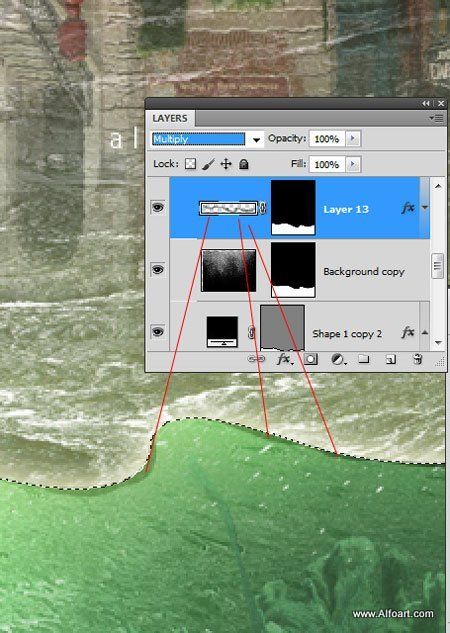Click the Fill 100% field
This screenshot has height=633, width=450.
(x=327, y=165)
